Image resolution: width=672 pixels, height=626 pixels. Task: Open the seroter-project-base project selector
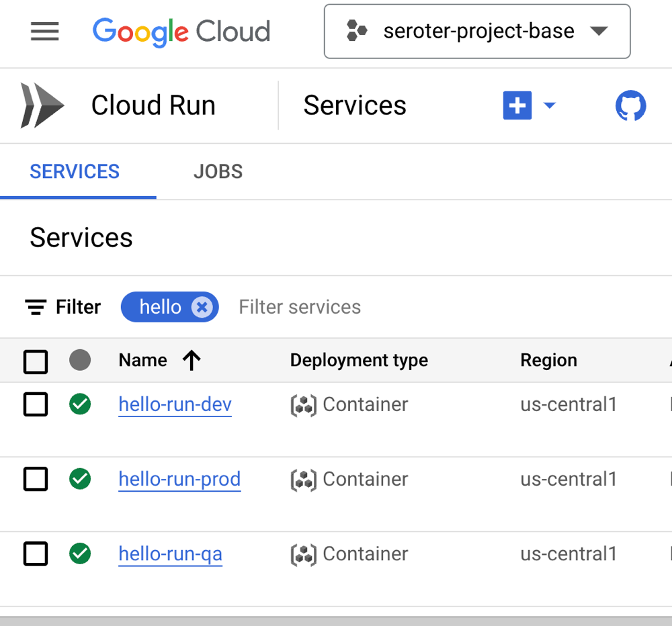pyautogui.click(x=477, y=32)
